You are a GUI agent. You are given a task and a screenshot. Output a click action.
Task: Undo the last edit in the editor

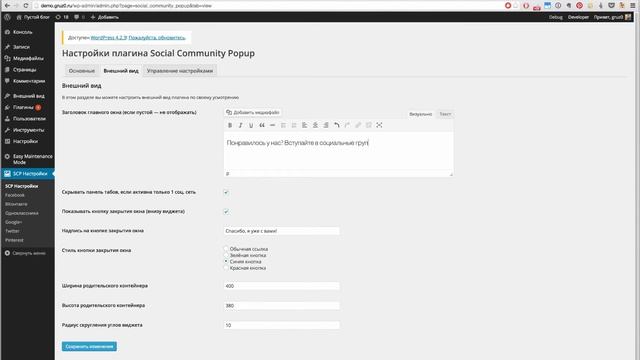(x=337, y=125)
